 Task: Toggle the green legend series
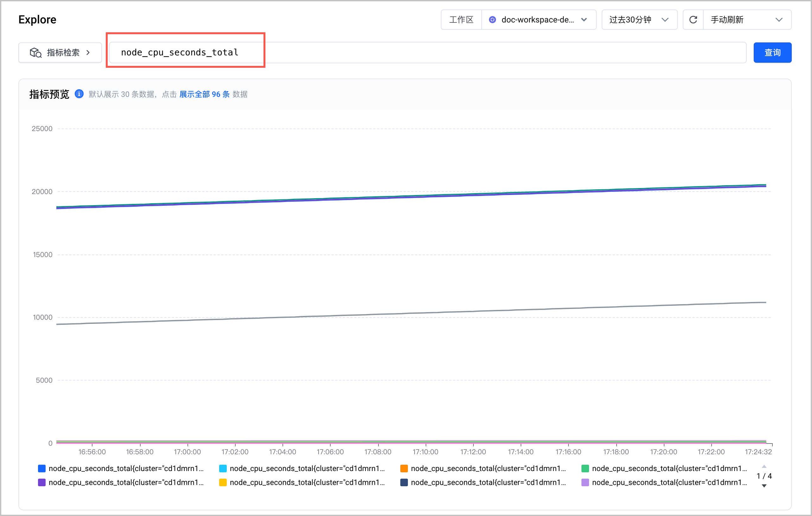664,468
